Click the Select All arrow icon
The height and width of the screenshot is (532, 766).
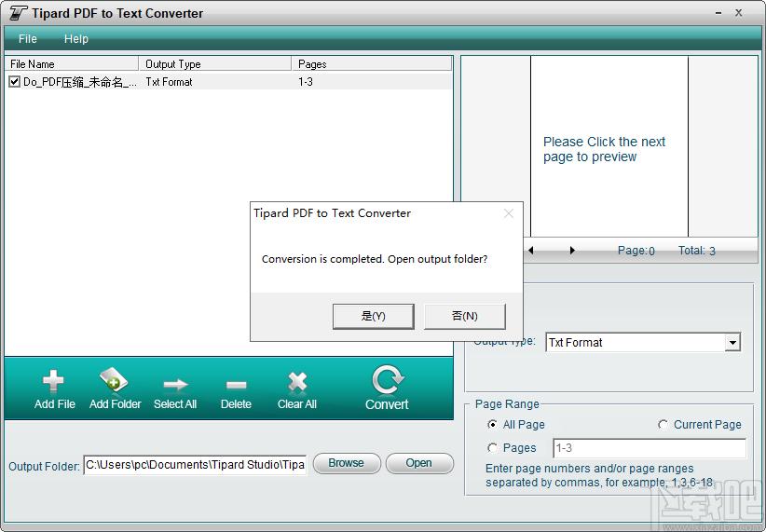coord(175,385)
